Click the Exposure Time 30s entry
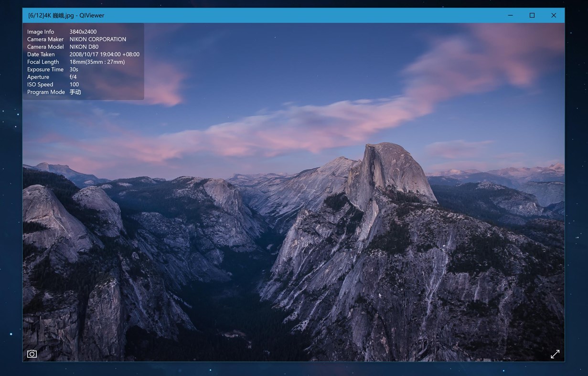 pyautogui.click(x=60, y=69)
